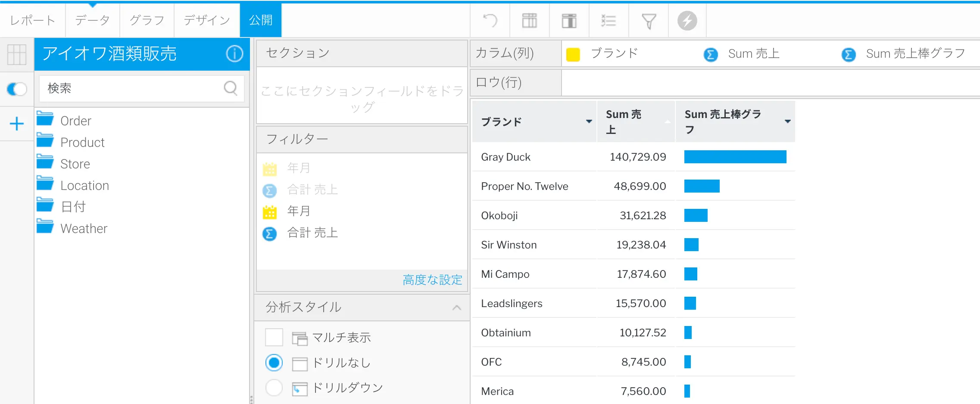Screen dimensions: 980x404
Task: Select the ドリルなし radio button
Action: pos(274,363)
